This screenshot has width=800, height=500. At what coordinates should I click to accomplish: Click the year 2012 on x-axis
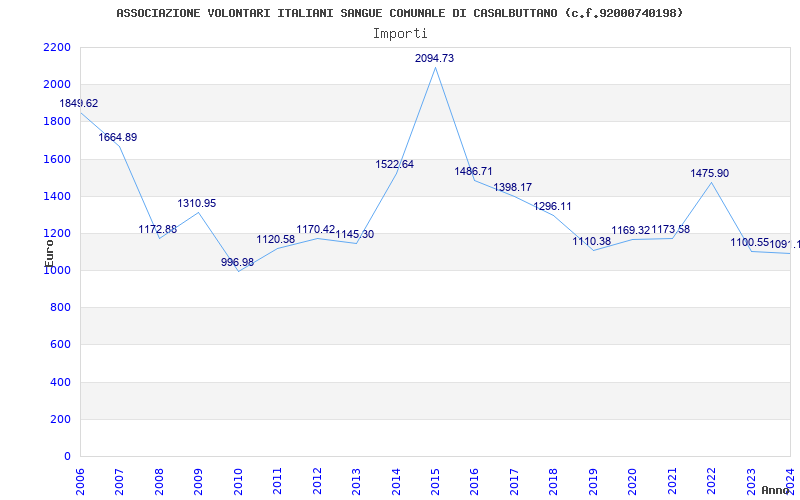[317, 481]
